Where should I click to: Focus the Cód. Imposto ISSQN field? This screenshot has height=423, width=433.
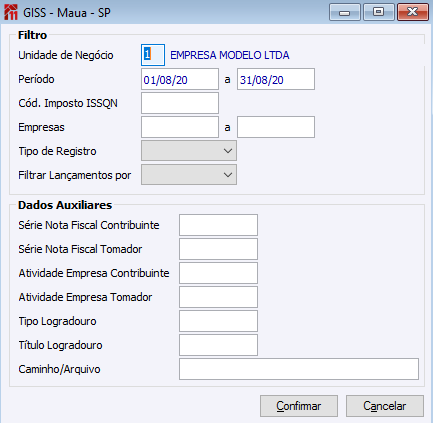tap(180, 103)
